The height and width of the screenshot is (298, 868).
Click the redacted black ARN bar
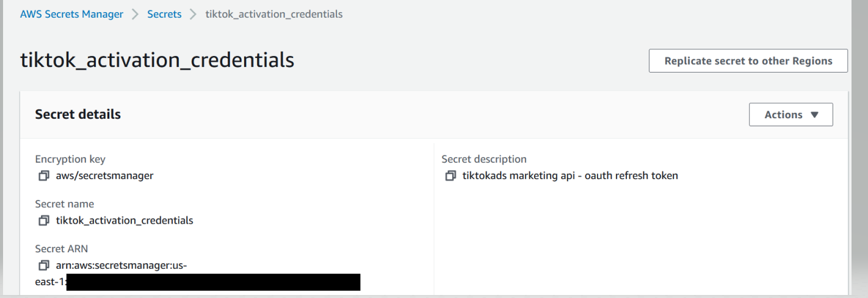click(213, 282)
